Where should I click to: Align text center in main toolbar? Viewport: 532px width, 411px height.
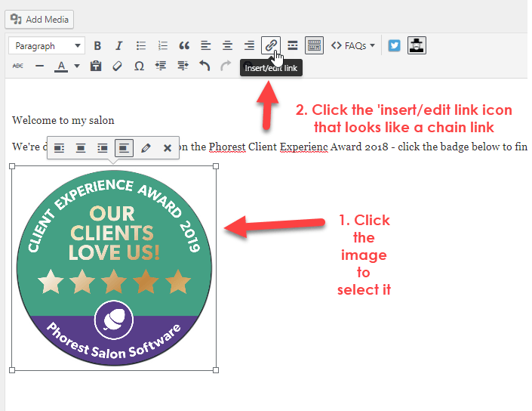click(227, 45)
